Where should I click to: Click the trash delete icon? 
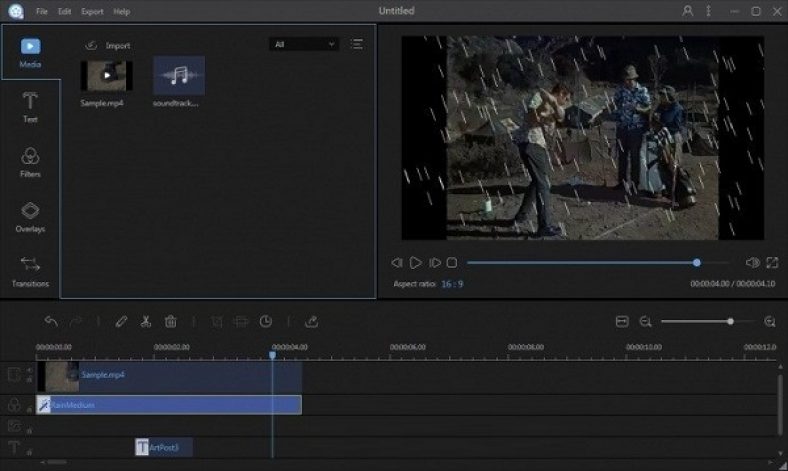pyautogui.click(x=171, y=321)
